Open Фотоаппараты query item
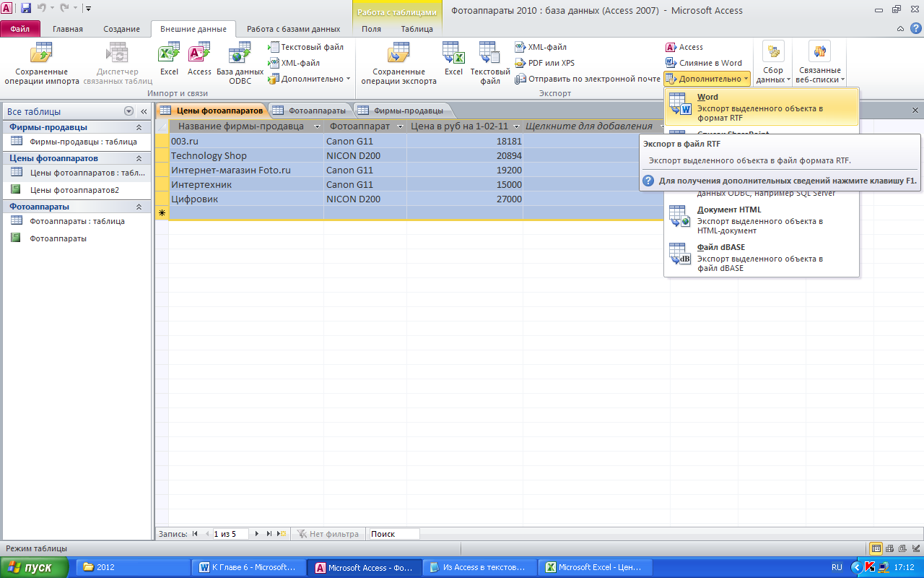 tap(77, 238)
